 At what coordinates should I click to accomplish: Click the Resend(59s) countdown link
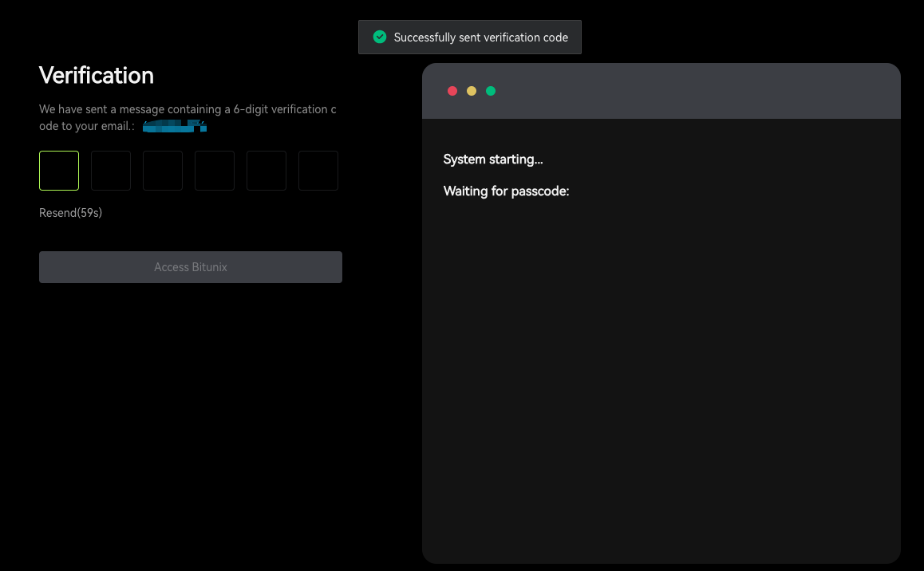71,212
